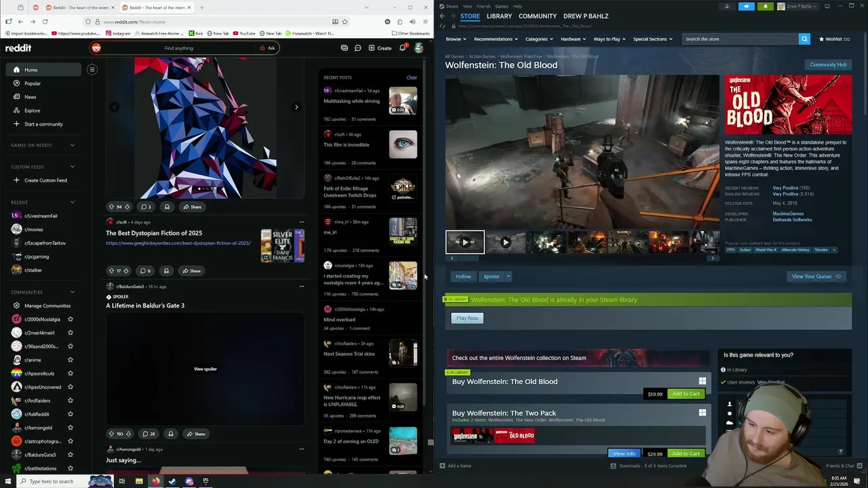This screenshot has width=868, height=488.
Task: Favorite r/anime with star toggle
Action: click(x=71, y=360)
